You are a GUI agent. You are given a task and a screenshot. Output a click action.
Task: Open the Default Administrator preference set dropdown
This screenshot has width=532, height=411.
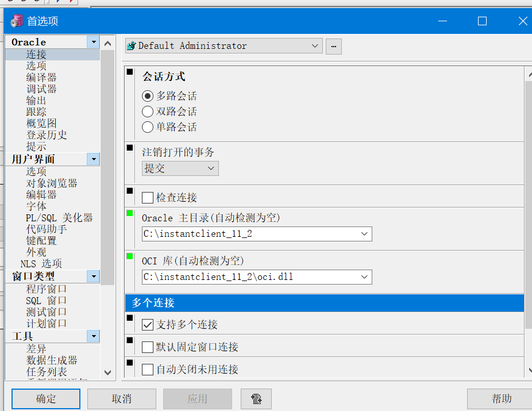click(x=224, y=46)
